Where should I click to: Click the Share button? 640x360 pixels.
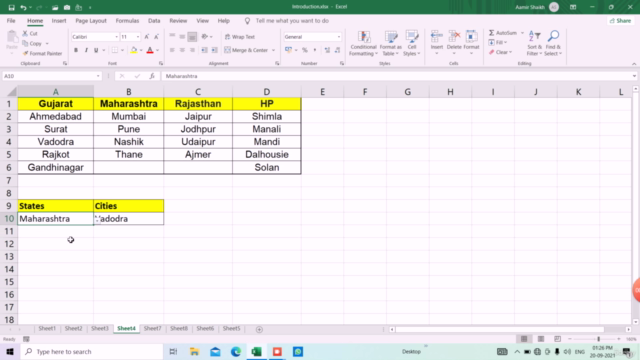(620, 21)
